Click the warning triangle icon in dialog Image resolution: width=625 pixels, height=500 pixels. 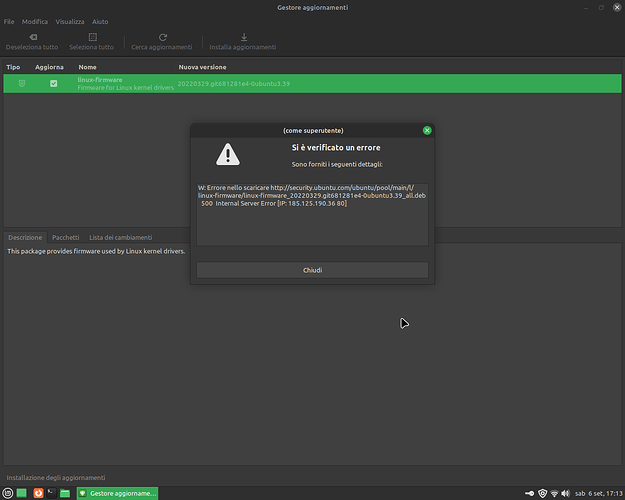(228, 154)
